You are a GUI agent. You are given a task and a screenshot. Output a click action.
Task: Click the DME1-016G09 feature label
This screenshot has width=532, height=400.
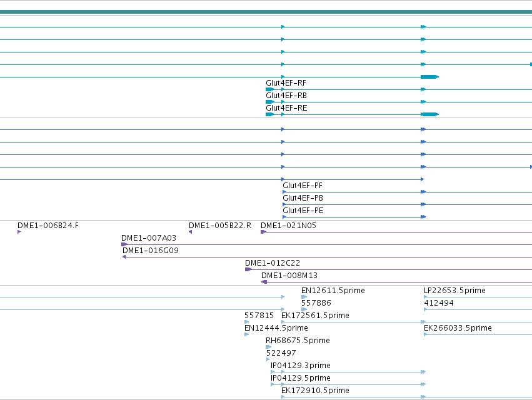point(150,251)
